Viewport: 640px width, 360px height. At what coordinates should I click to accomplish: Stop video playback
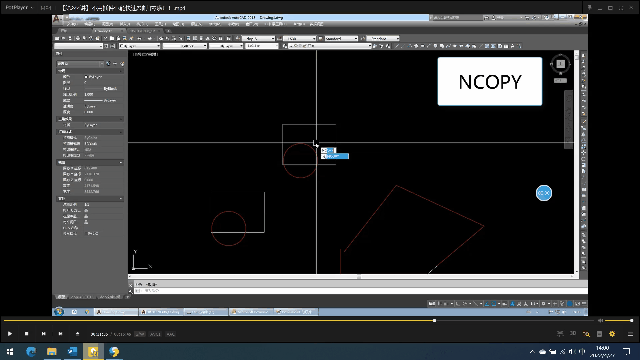[27, 333]
